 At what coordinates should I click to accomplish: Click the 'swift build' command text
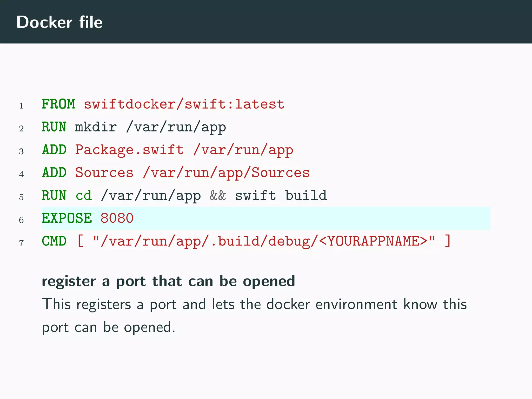(x=281, y=196)
